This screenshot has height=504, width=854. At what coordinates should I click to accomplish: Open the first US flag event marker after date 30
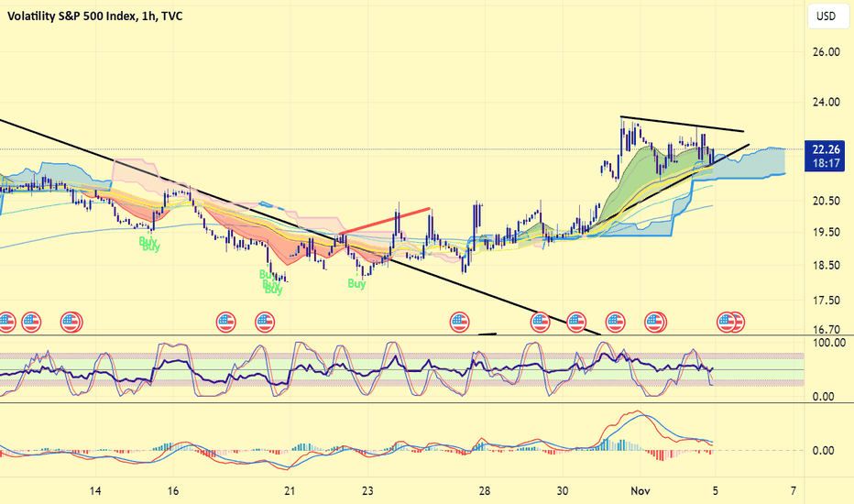tap(576, 322)
